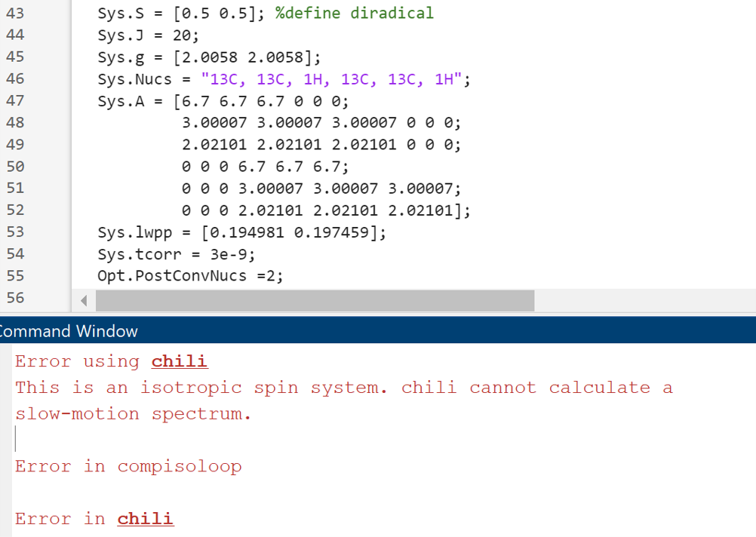Viewport: 756px width, 537px height.
Task: Click 'Sys.A = [6.7 6.7 6.7 0 0 0;'
Action: click(x=223, y=101)
